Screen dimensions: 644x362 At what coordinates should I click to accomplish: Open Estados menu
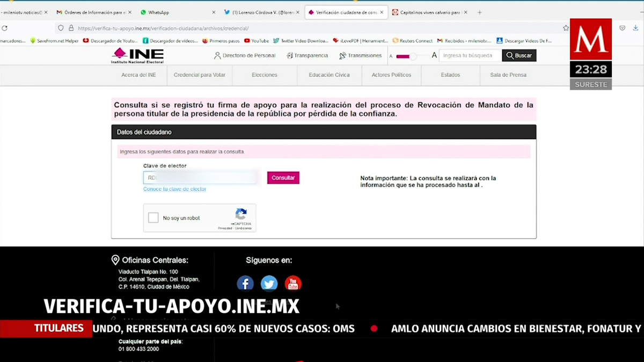click(450, 75)
